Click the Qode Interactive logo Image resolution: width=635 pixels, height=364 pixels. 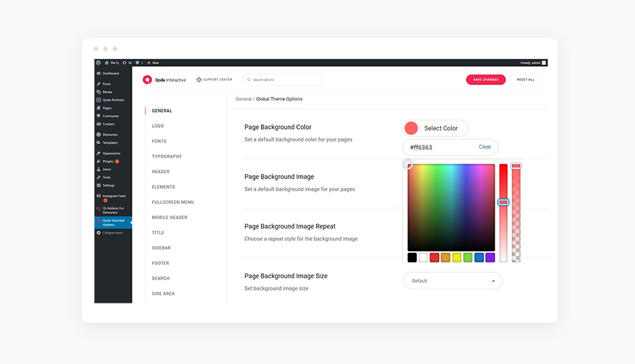164,80
